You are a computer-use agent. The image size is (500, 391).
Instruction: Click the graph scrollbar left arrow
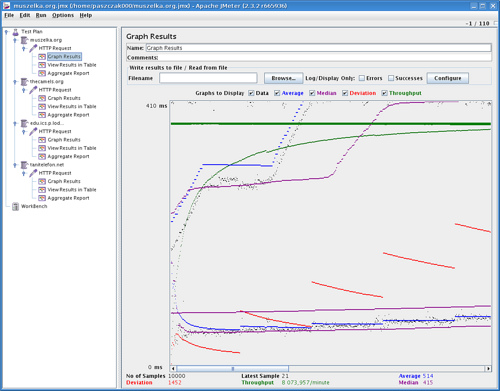(173, 369)
